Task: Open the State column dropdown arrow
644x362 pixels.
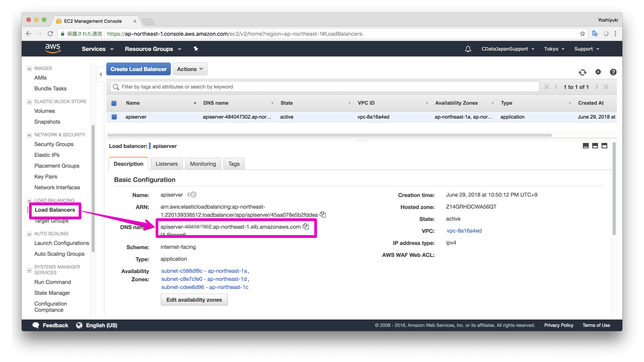Action: click(x=349, y=103)
